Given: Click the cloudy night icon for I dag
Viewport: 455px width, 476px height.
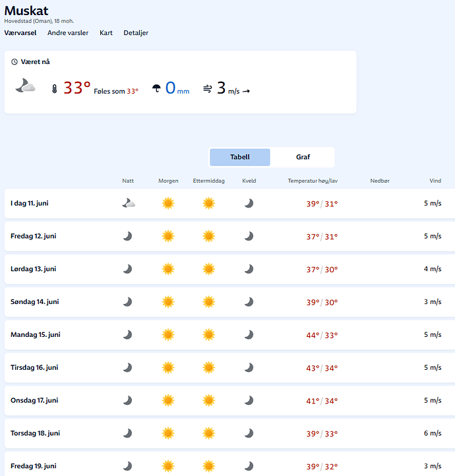Looking at the screenshot, I should coord(129,203).
